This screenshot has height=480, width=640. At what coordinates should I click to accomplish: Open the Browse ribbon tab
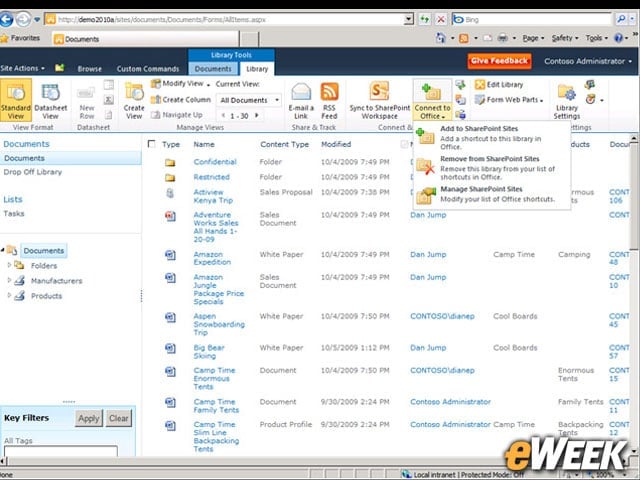point(89,69)
